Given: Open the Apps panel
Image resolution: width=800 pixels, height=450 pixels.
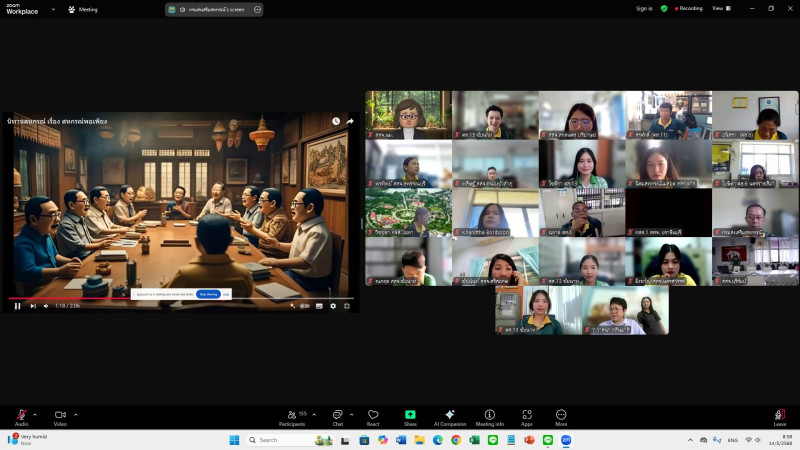Looking at the screenshot, I should [x=527, y=417].
